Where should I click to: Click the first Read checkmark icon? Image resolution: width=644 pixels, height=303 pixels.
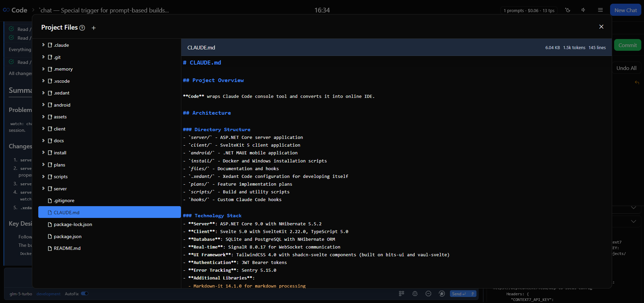point(11,29)
